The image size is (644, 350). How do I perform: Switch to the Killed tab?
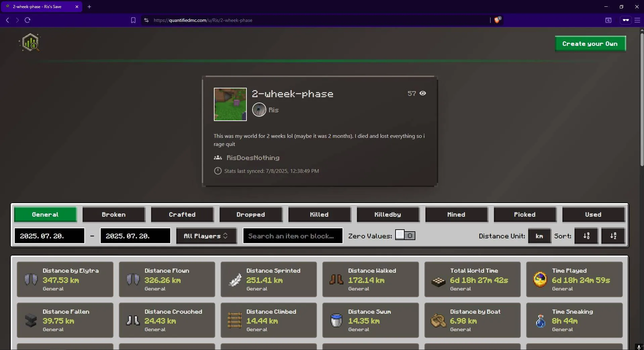tap(319, 215)
